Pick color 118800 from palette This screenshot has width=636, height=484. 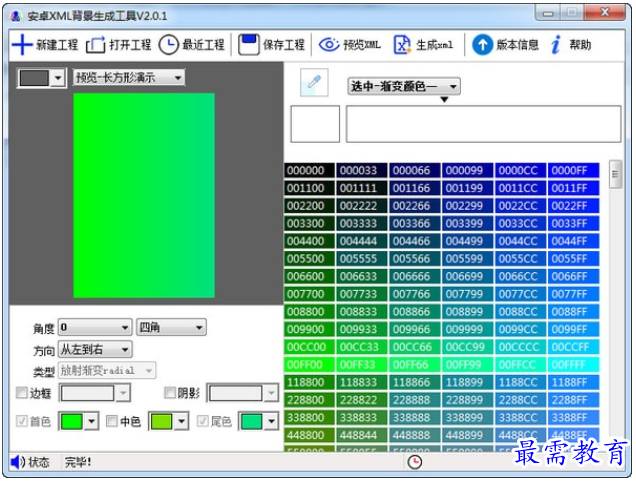click(309, 383)
